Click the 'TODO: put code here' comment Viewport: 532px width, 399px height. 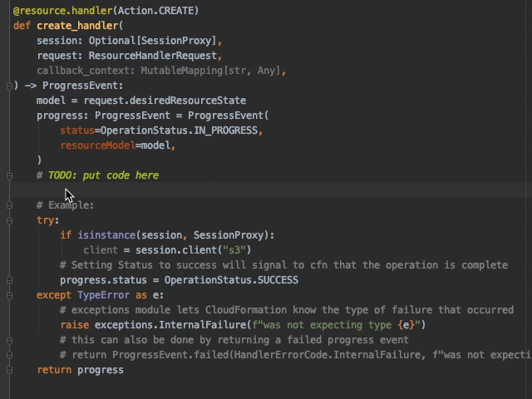pyautogui.click(x=103, y=175)
